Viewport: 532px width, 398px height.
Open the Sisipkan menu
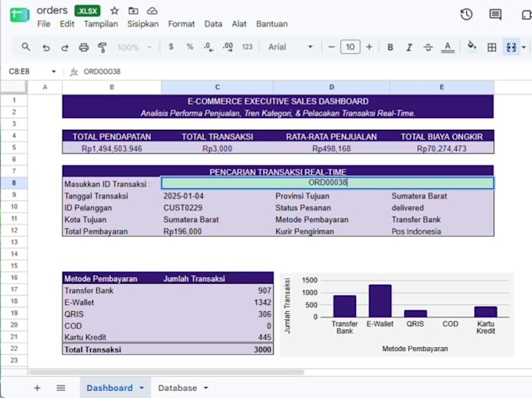coord(143,23)
